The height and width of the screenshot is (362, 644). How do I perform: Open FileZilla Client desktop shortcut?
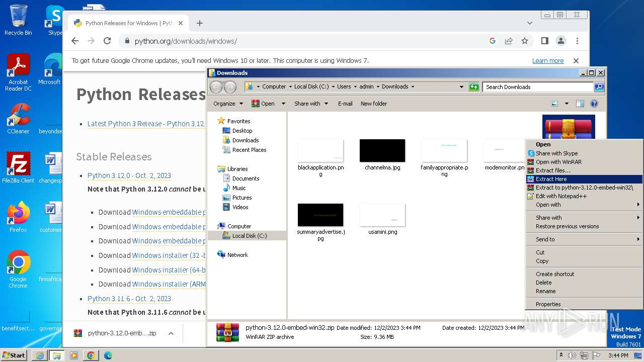click(x=18, y=167)
